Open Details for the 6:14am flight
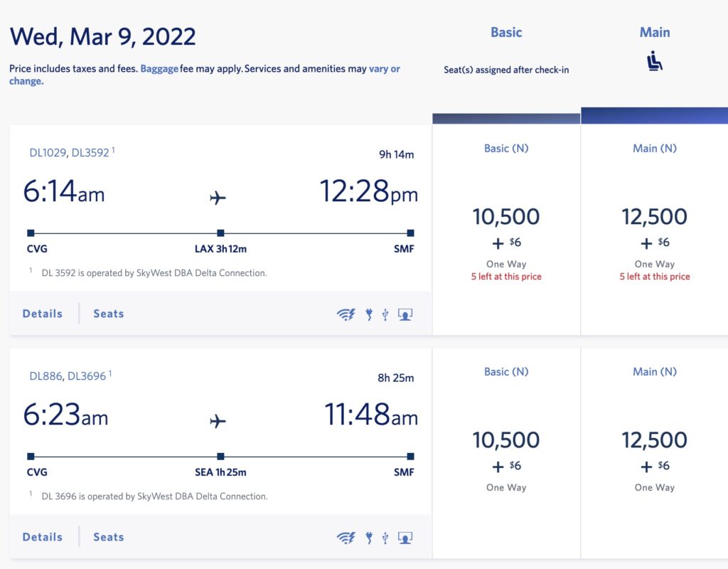728x569 pixels. 43,314
